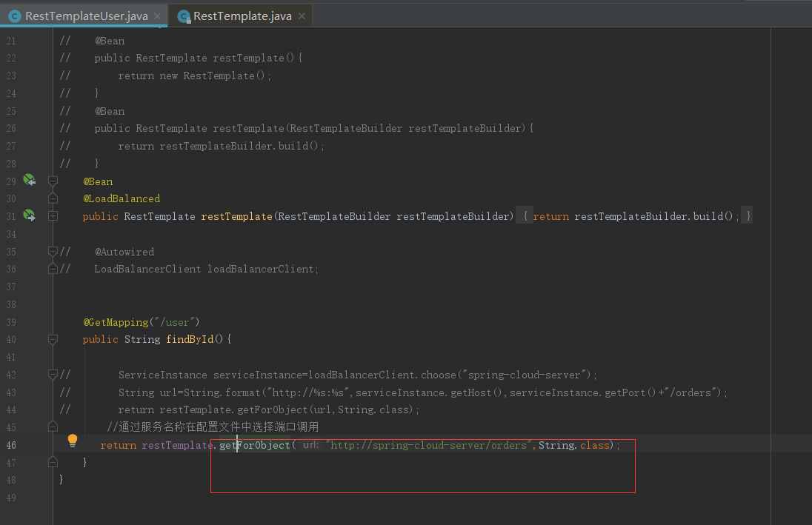Click the commented @Autowired on line 35
This screenshot has height=525, width=812.
tap(124, 253)
